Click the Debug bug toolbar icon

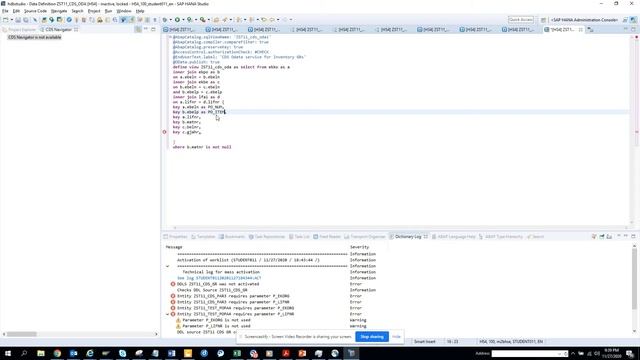[165, 20]
